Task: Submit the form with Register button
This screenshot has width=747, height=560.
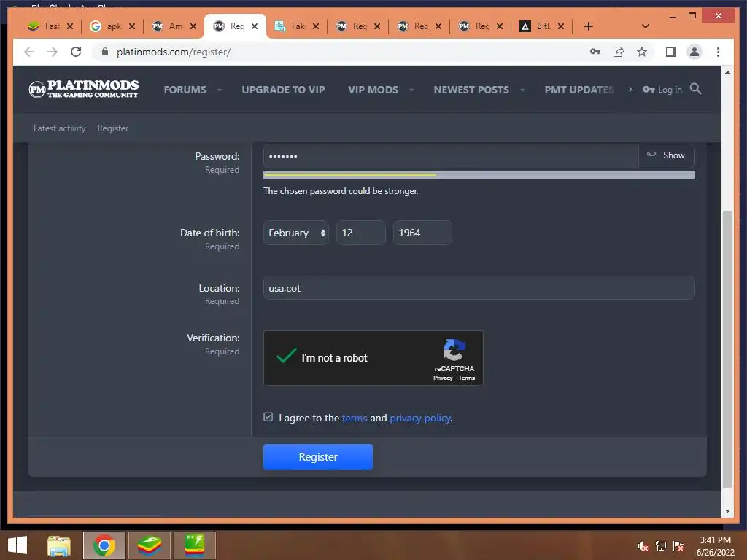Action: 318,456
